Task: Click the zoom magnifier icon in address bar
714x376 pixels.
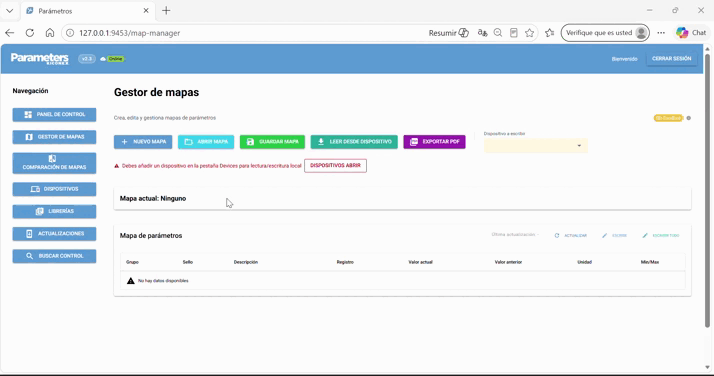Action: click(498, 33)
